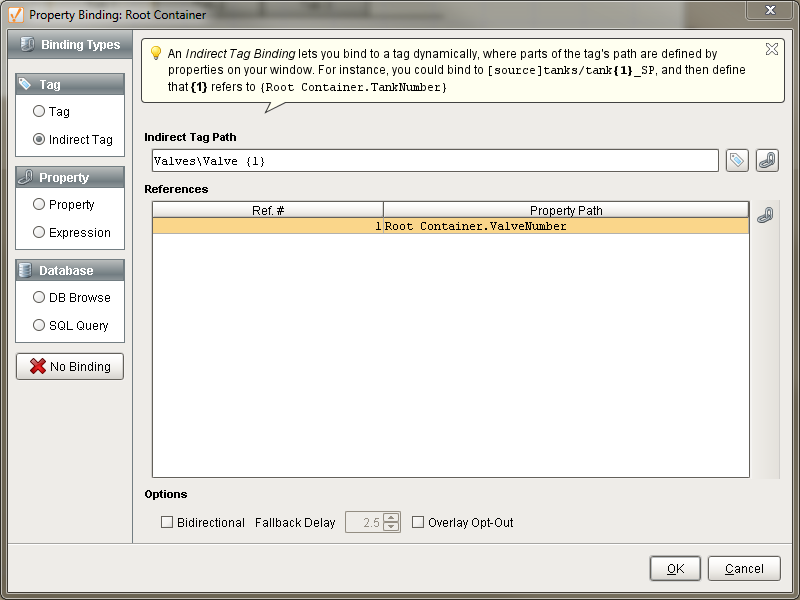Dismiss the Indirect Tag Binding hint box
This screenshot has width=800, height=600.
pos(771,49)
